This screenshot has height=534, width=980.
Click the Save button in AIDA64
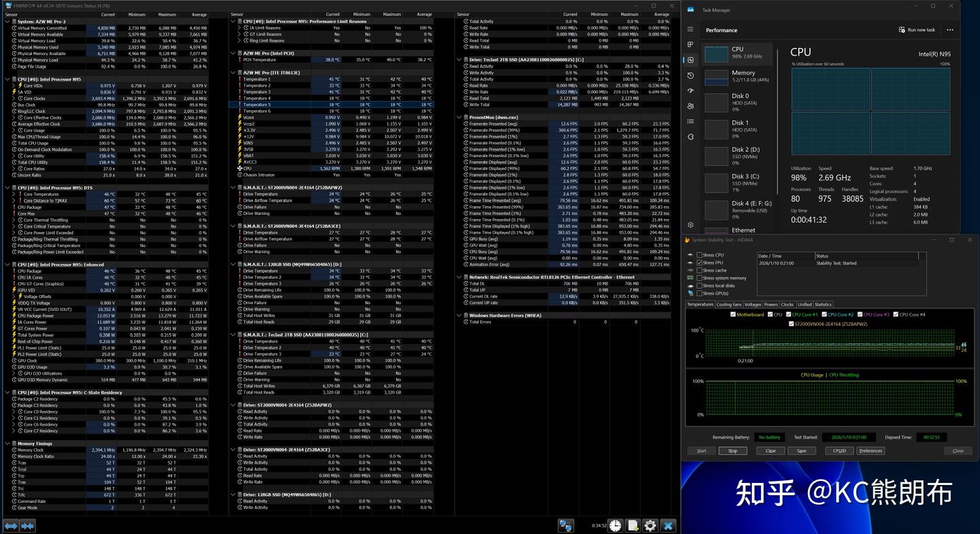click(x=802, y=450)
